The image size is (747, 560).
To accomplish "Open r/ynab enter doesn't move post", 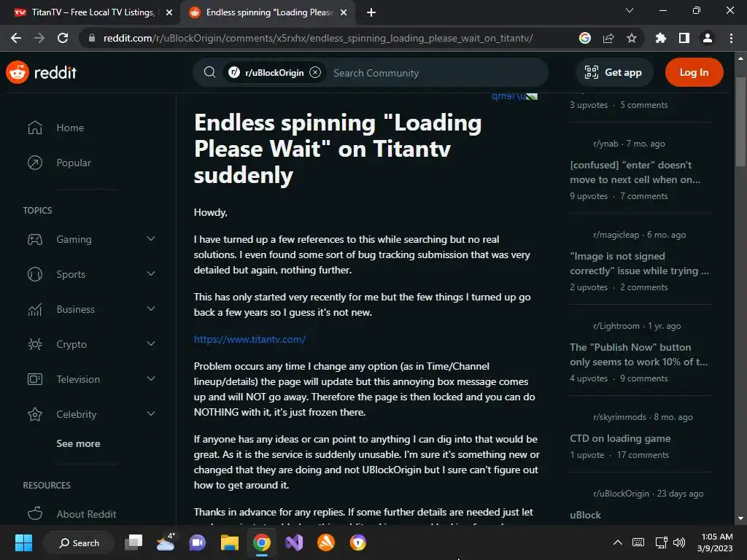I will coord(635,172).
